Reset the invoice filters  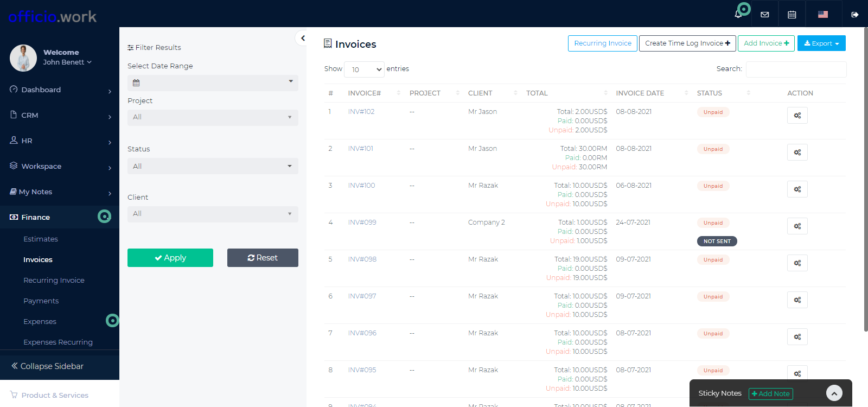click(x=263, y=258)
